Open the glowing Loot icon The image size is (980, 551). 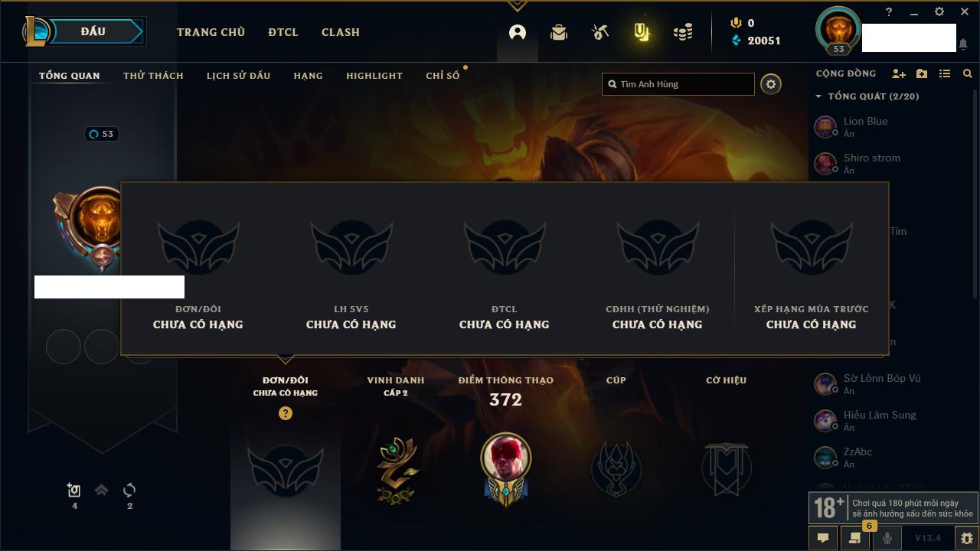642,32
